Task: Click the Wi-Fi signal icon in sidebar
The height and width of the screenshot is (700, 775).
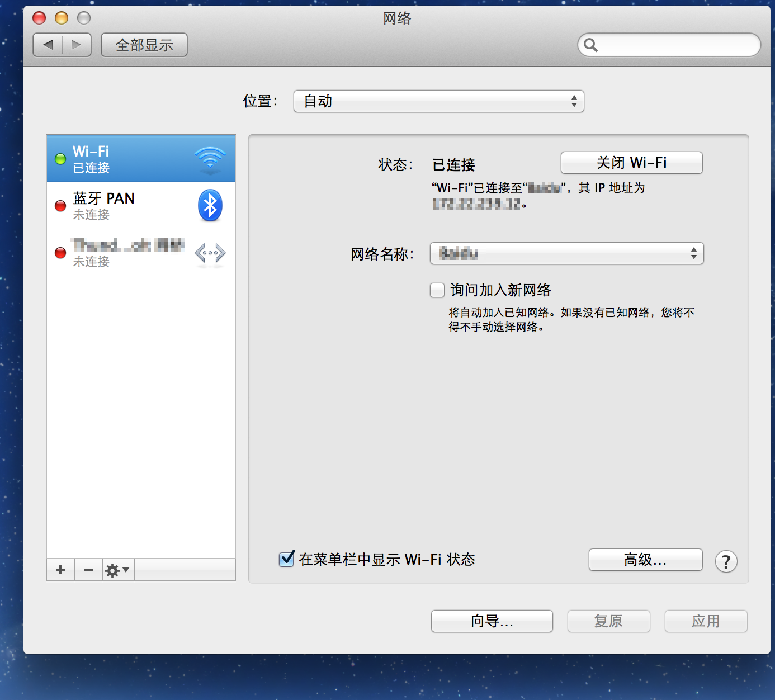Action: click(210, 158)
